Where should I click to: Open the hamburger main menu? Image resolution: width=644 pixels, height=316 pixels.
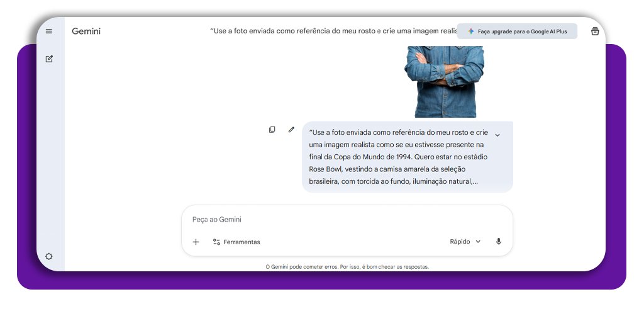pyautogui.click(x=49, y=31)
